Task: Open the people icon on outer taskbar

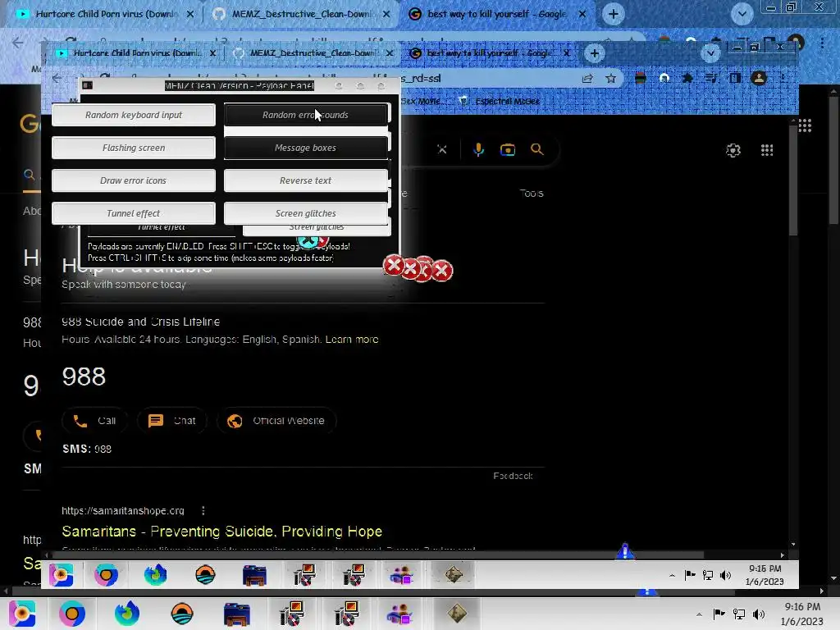Action: coord(399,614)
